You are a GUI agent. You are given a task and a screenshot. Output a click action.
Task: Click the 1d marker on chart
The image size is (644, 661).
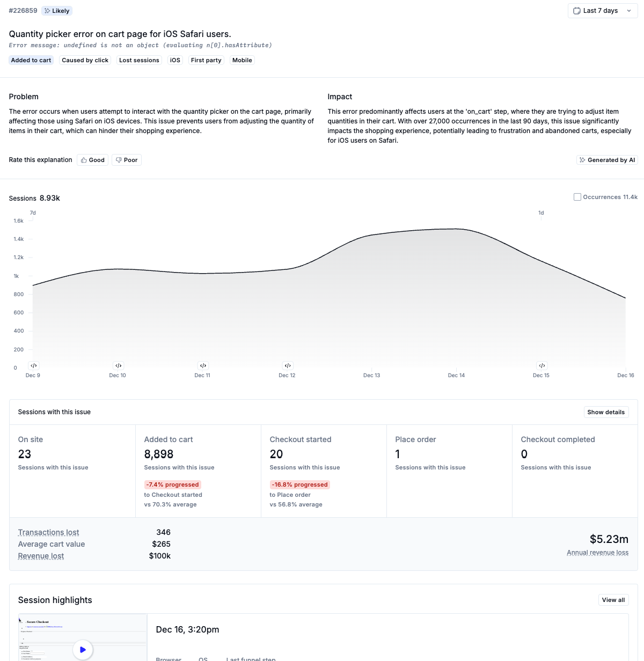point(541,213)
